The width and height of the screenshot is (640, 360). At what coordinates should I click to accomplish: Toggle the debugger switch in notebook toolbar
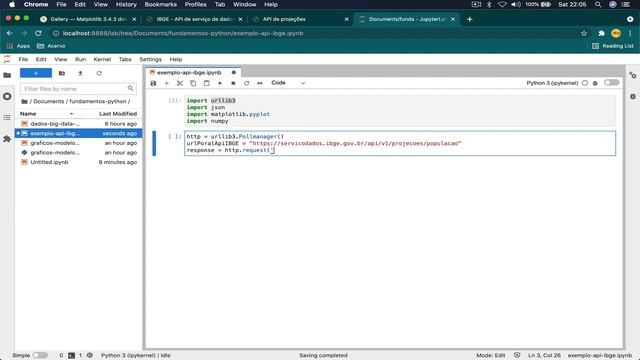611,83
